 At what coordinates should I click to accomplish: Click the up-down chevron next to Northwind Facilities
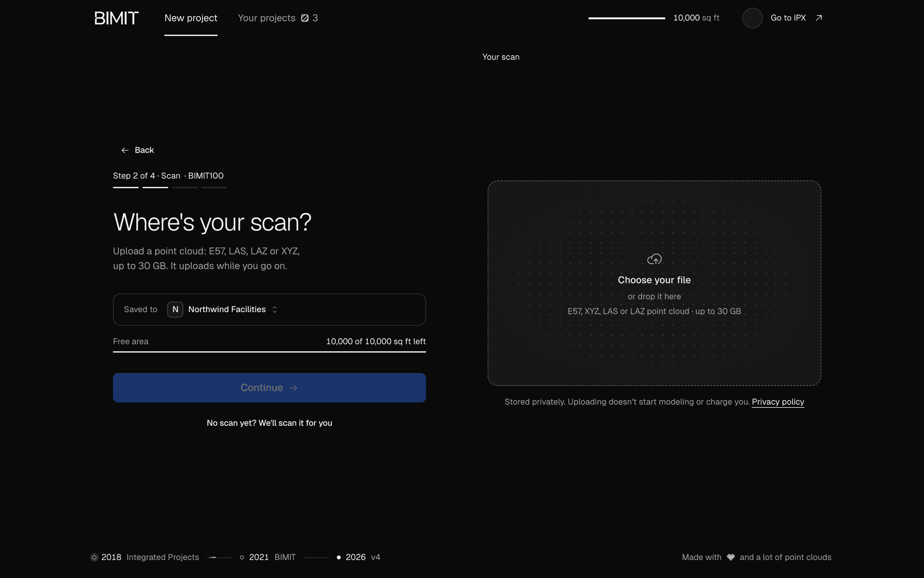tap(275, 309)
